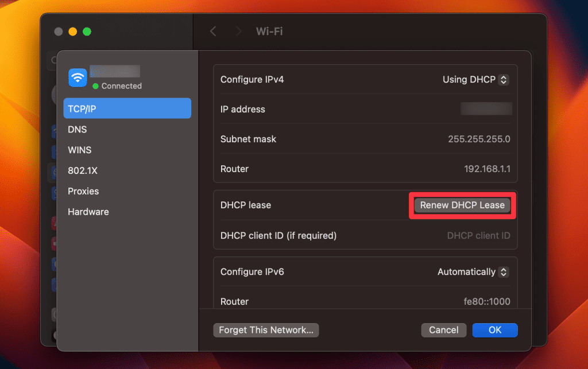The width and height of the screenshot is (588, 369).
Task: Click Forget This Network button
Action: coord(266,330)
